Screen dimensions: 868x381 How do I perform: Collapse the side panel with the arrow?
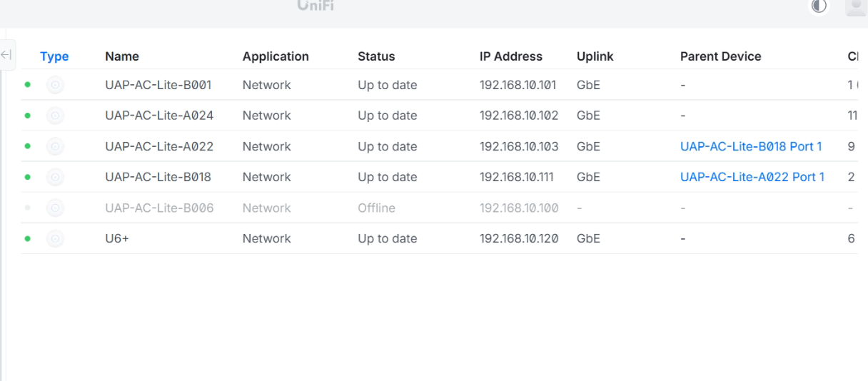(x=7, y=56)
